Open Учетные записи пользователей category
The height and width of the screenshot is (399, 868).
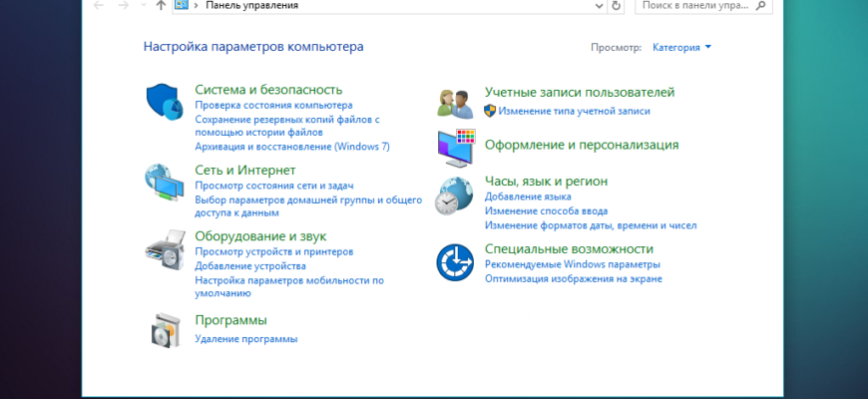(580, 93)
